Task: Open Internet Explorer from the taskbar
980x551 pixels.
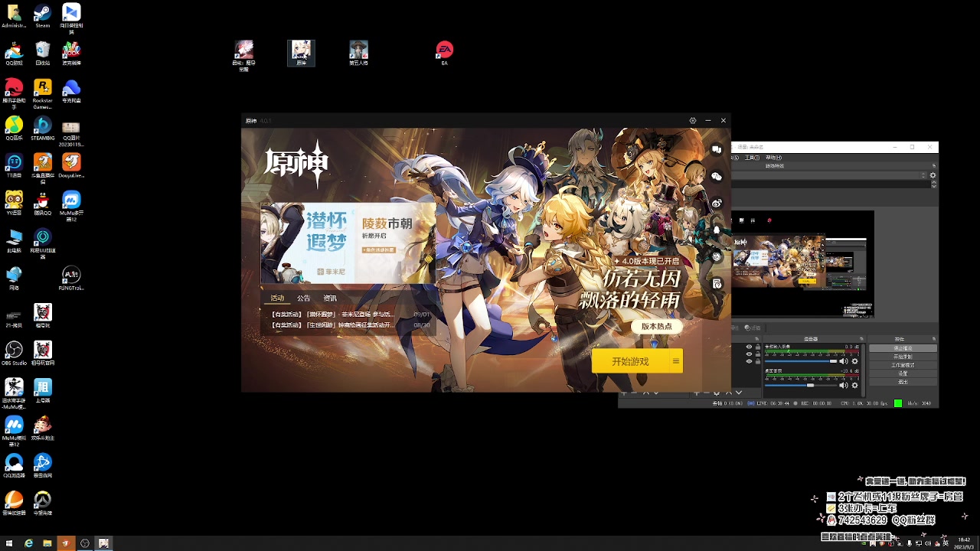Action: pyautogui.click(x=29, y=543)
